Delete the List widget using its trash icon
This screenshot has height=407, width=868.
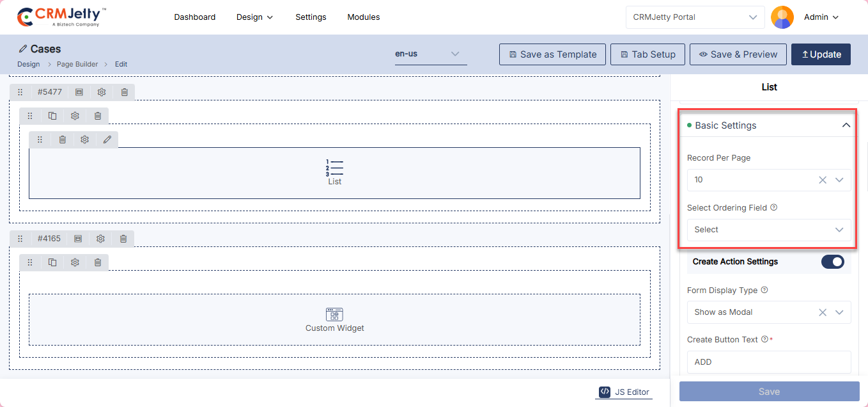[62, 140]
